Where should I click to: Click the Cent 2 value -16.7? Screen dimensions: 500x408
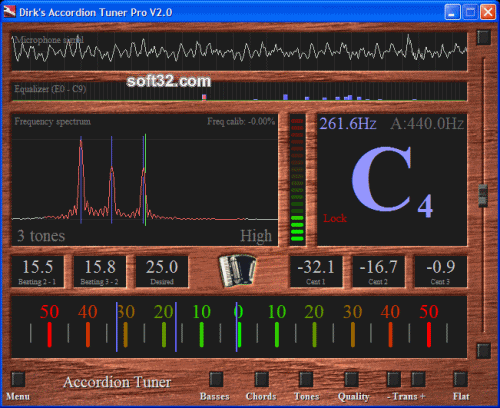click(x=378, y=267)
